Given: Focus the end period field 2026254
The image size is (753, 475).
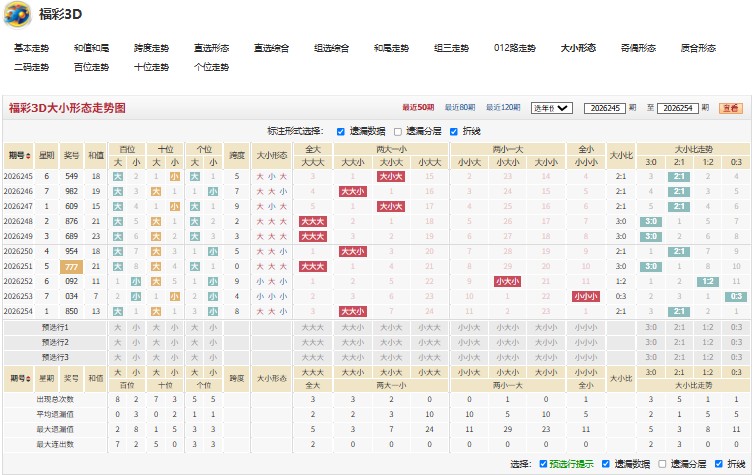Looking at the screenshot, I should (678, 108).
